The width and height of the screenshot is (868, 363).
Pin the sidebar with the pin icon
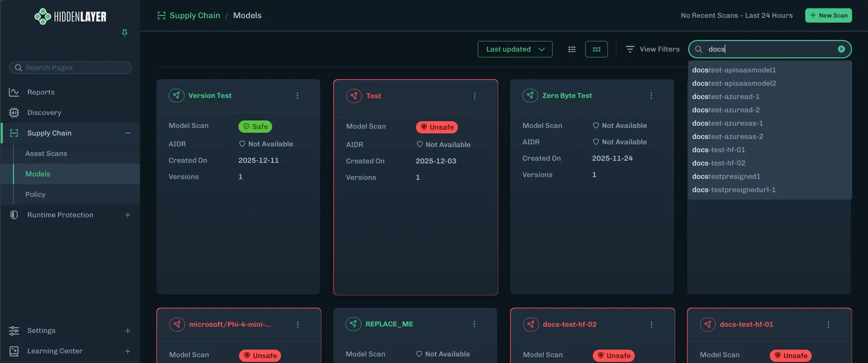coord(125,33)
